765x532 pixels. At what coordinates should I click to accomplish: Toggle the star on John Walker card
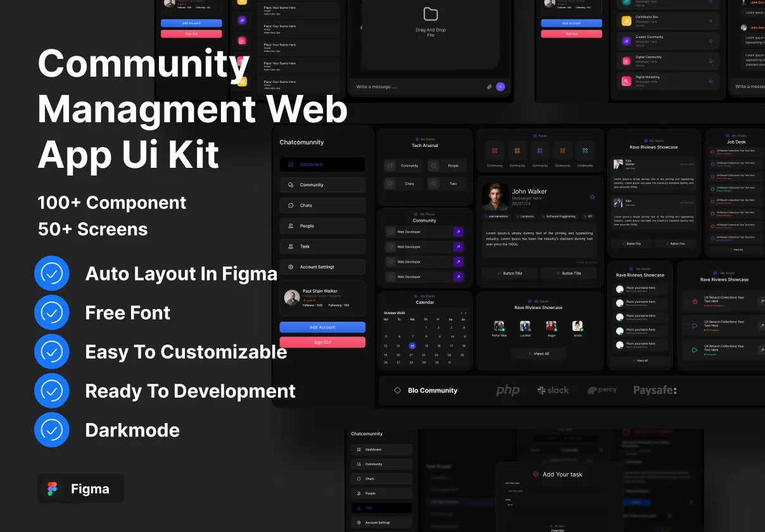[x=592, y=197]
